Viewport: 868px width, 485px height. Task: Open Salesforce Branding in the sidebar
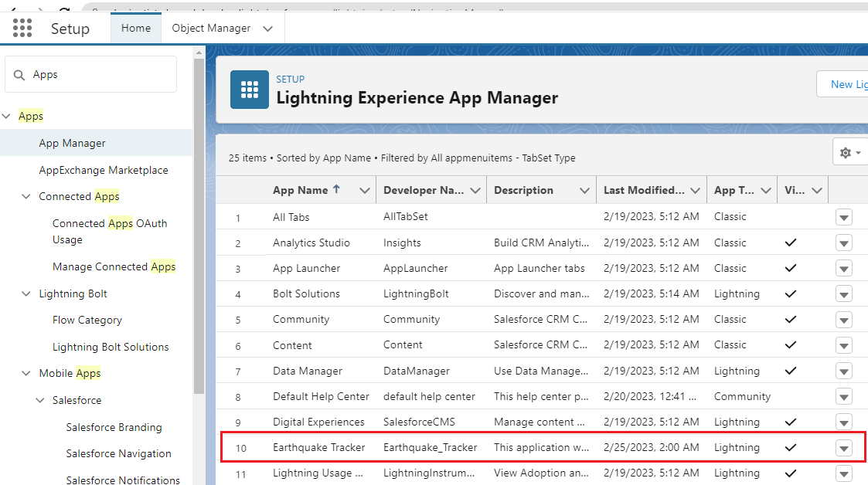click(x=114, y=427)
